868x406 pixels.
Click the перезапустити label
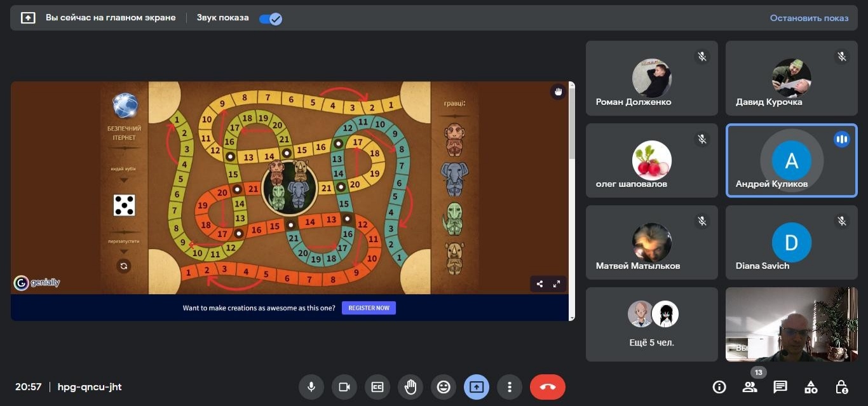pos(124,241)
